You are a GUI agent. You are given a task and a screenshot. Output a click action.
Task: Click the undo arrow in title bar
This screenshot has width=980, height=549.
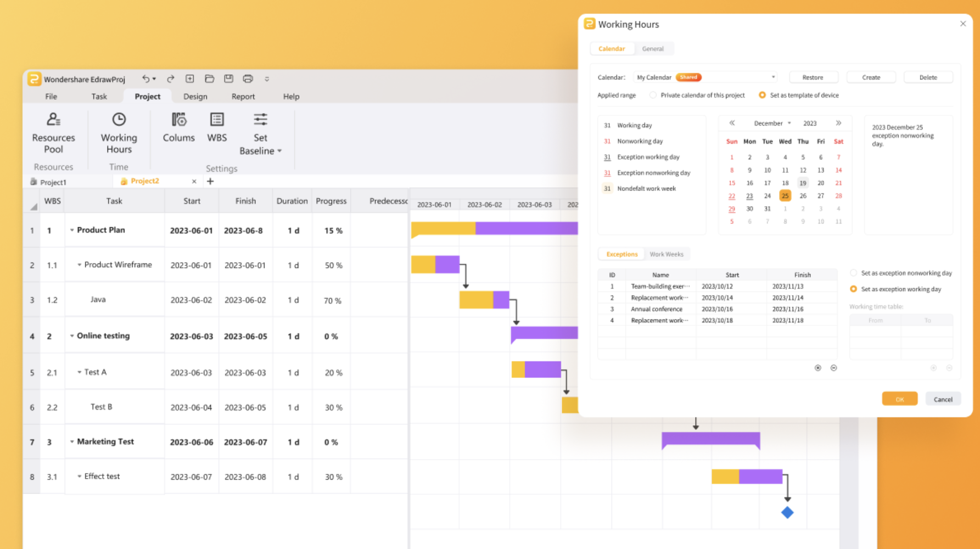pos(145,79)
